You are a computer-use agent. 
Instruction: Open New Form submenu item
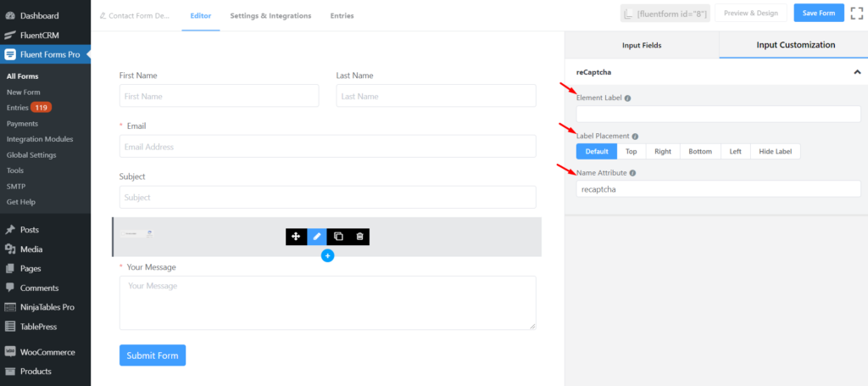(x=23, y=92)
